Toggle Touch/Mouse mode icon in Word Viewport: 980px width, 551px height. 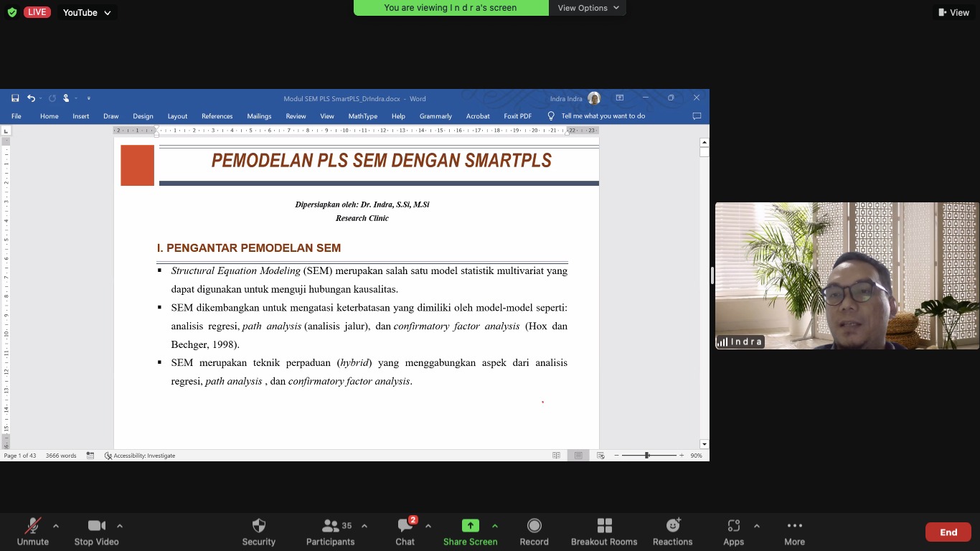point(65,98)
